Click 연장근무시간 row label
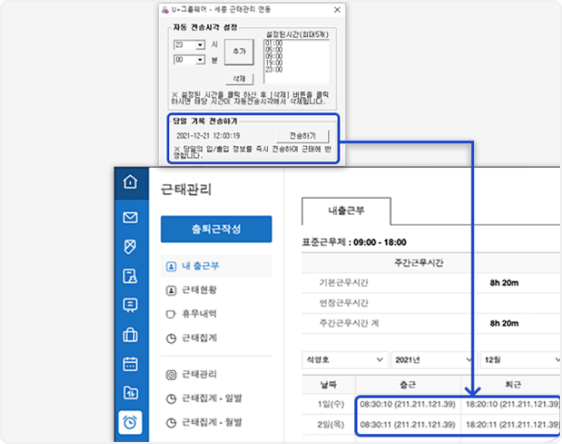Image resolution: width=562 pixels, height=444 pixels. [344, 304]
